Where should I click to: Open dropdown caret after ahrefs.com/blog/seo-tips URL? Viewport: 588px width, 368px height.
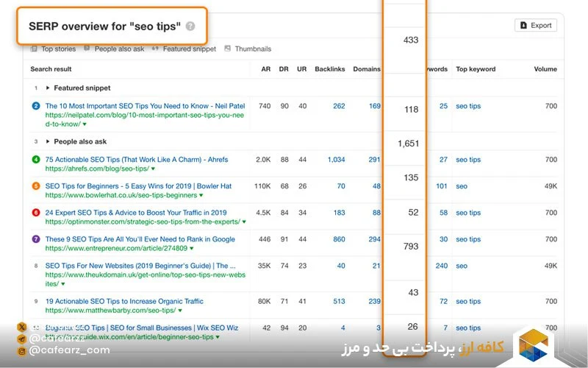(x=153, y=169)
